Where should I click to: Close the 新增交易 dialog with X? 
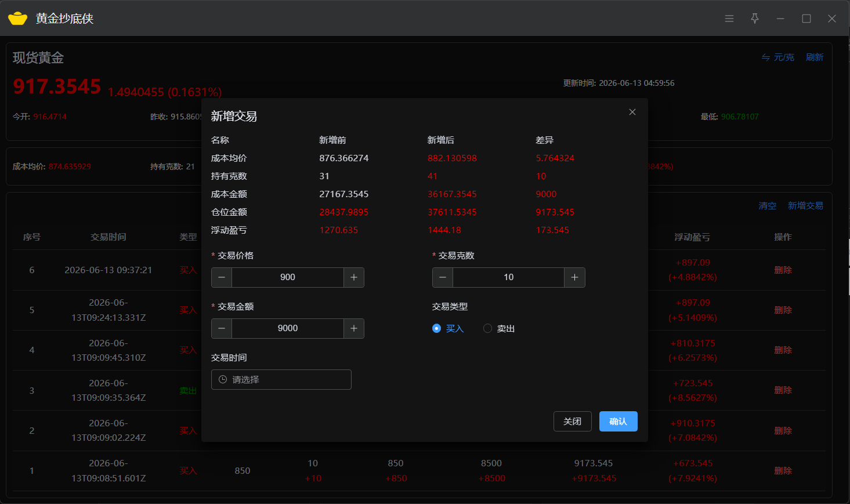pos(632,112)
